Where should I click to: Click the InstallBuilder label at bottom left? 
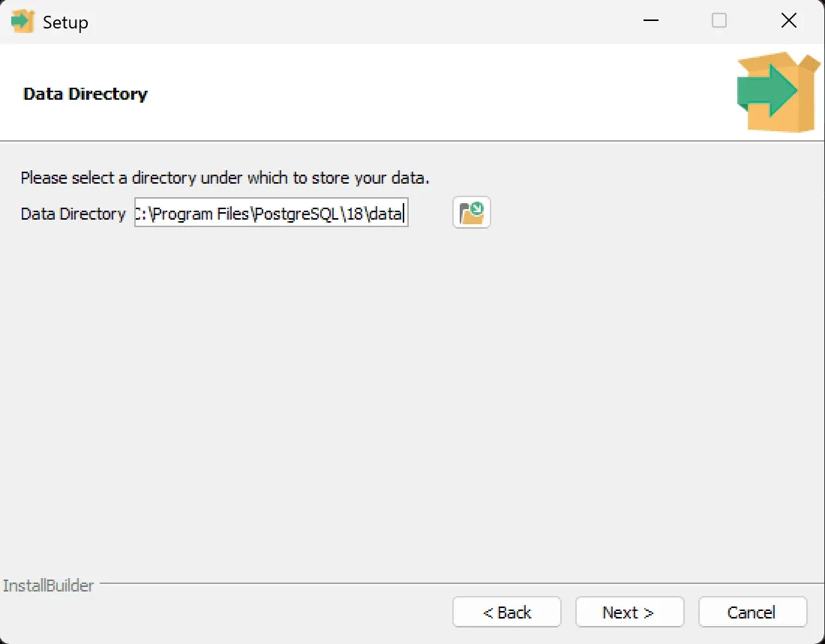47,586
